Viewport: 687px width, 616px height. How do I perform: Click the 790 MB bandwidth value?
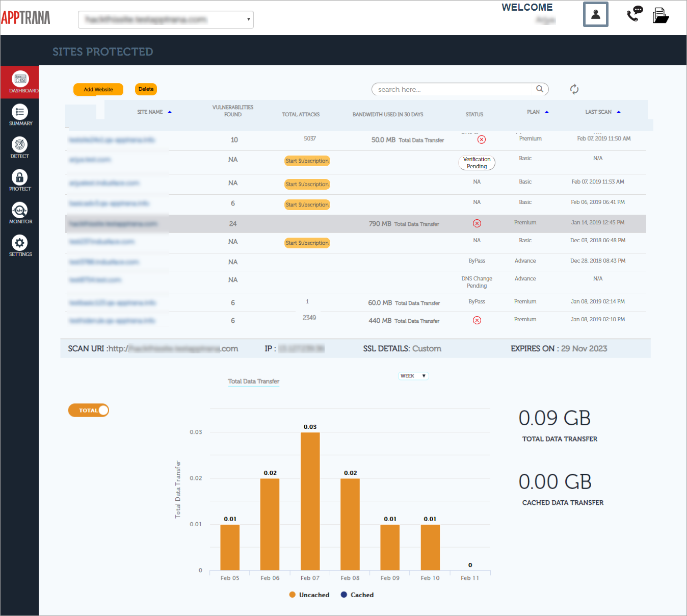[380, 223]
